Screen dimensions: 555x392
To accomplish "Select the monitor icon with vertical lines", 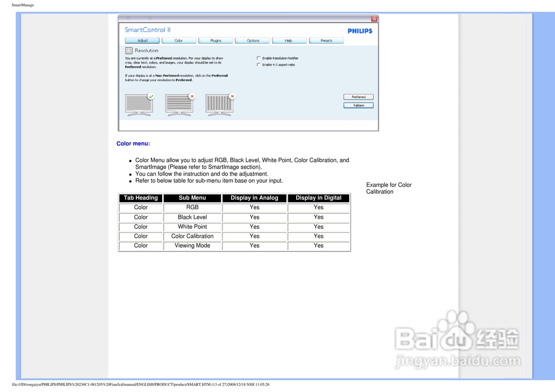I will point(220,104).
